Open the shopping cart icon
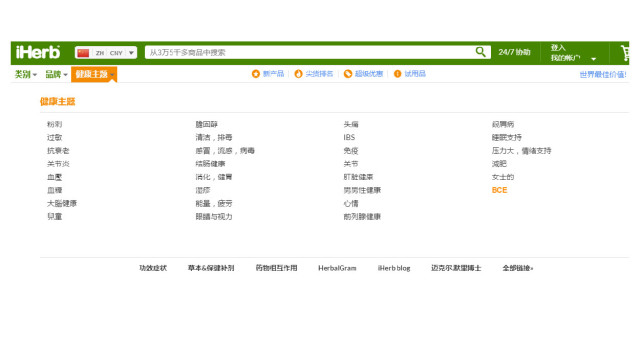The image size is (641, 361). pos(625,53)
